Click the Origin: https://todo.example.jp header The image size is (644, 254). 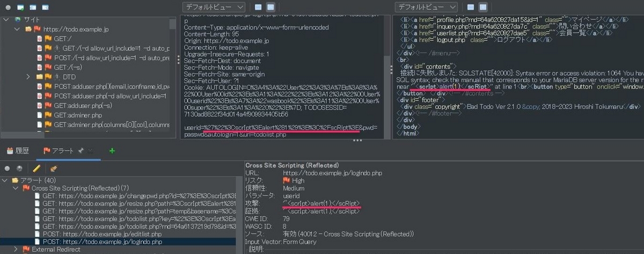coord(225,41)
